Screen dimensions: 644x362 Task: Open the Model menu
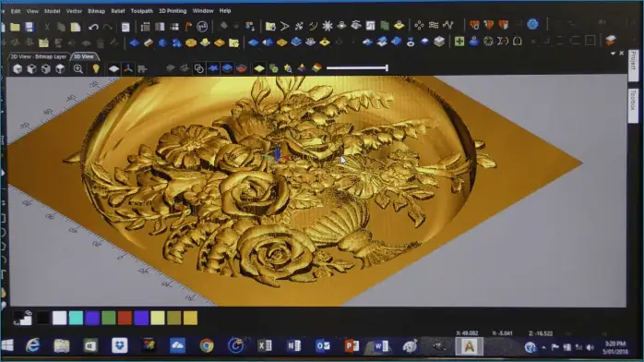coord(53,11)
